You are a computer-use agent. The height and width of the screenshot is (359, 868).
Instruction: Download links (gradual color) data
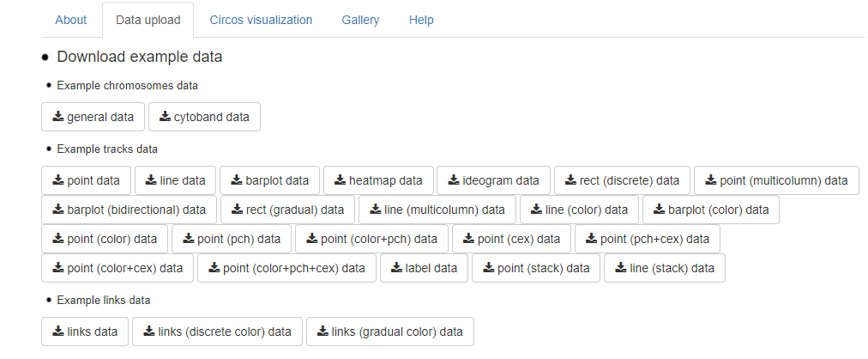(x=390, y=332)
